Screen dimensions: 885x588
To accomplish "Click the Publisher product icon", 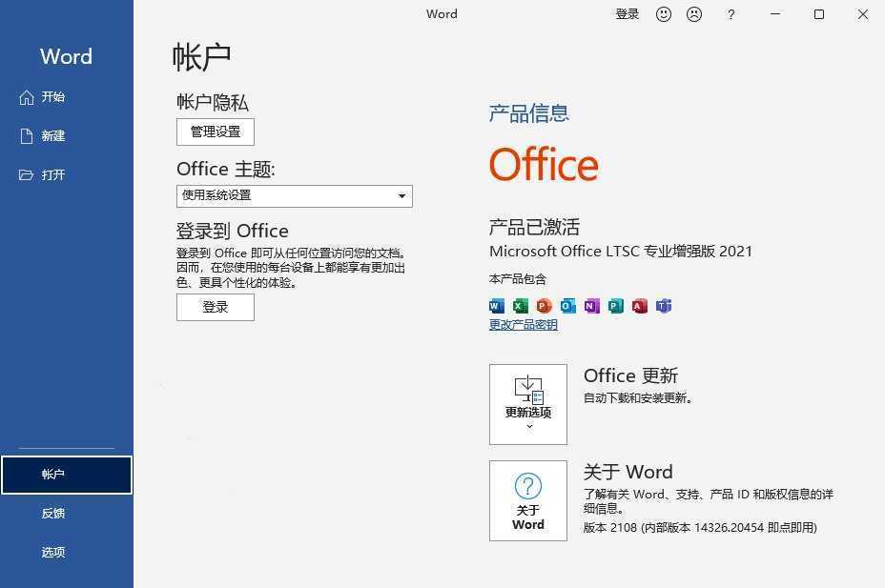I will coord(615,306).
